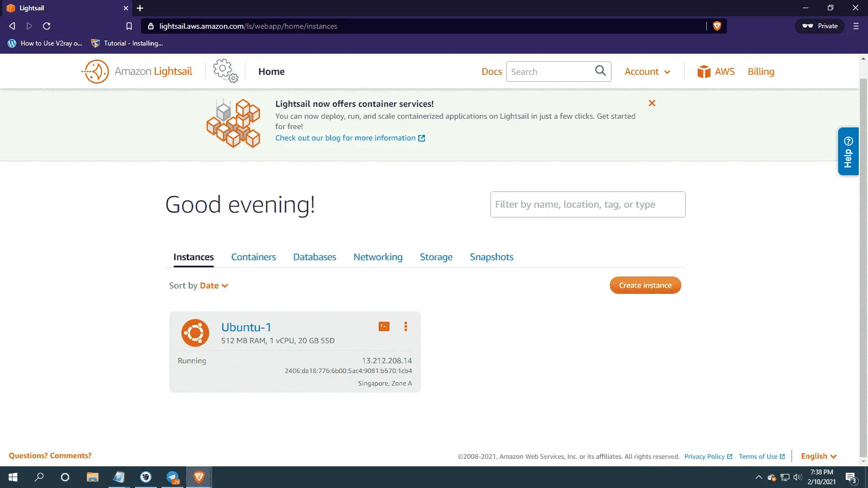Click the volume icon in system tray
Image resolution: width=868 pixels, height=488 pixels.
(797, 478)
